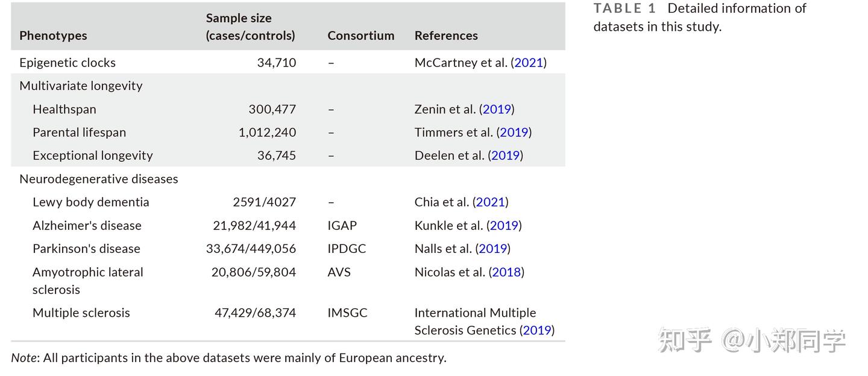Open the Nalls et al. 2019 citation link

(492, 249)
